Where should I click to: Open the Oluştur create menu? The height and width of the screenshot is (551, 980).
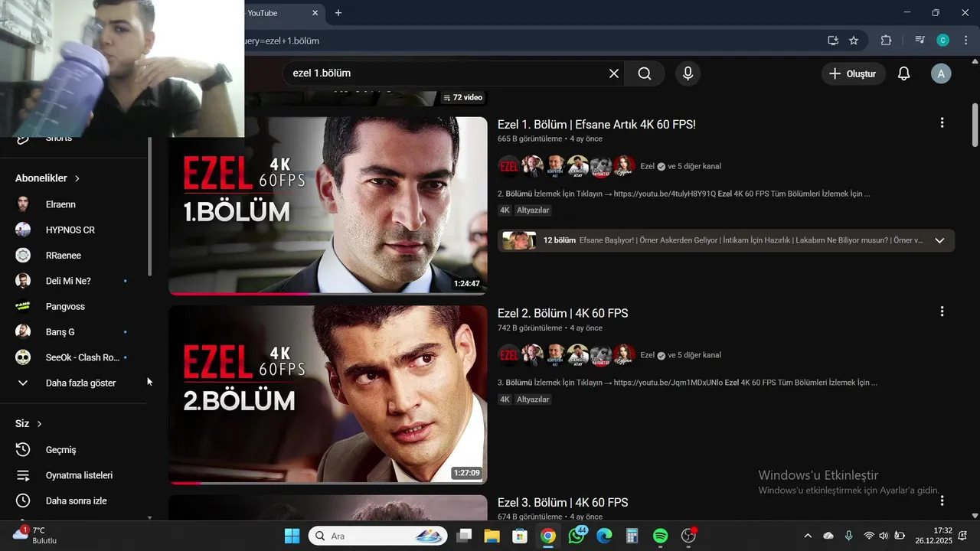[x=853, y=73]
